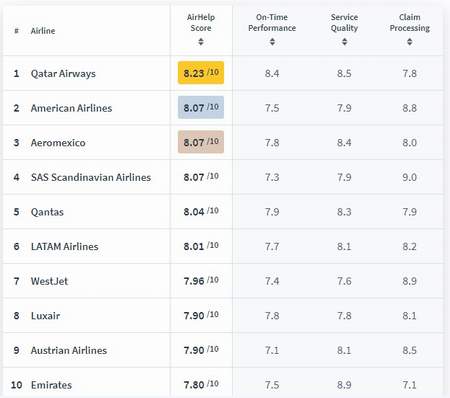Viewport: 450px width, 398px height.
Task: Sort by AirHelp Score arrows icon
Action: pyautogui.click(x=201, y=42)
